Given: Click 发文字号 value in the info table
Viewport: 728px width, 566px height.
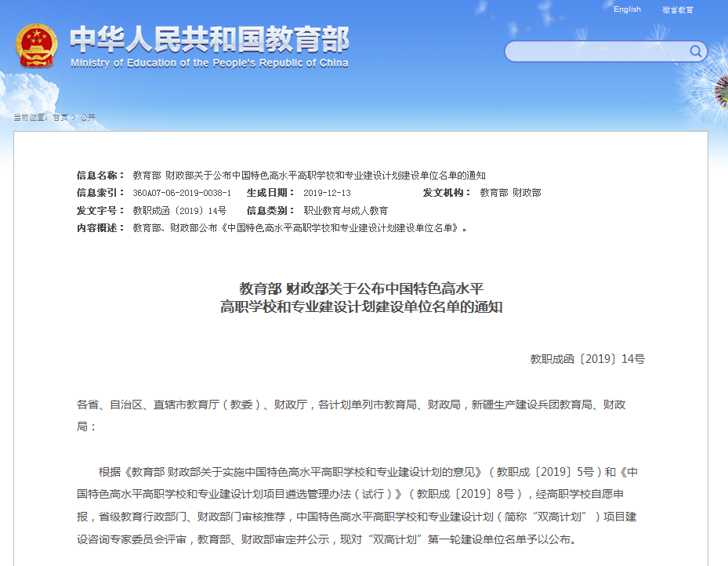Looking at the screenshot, I should [x=179, y=211].
